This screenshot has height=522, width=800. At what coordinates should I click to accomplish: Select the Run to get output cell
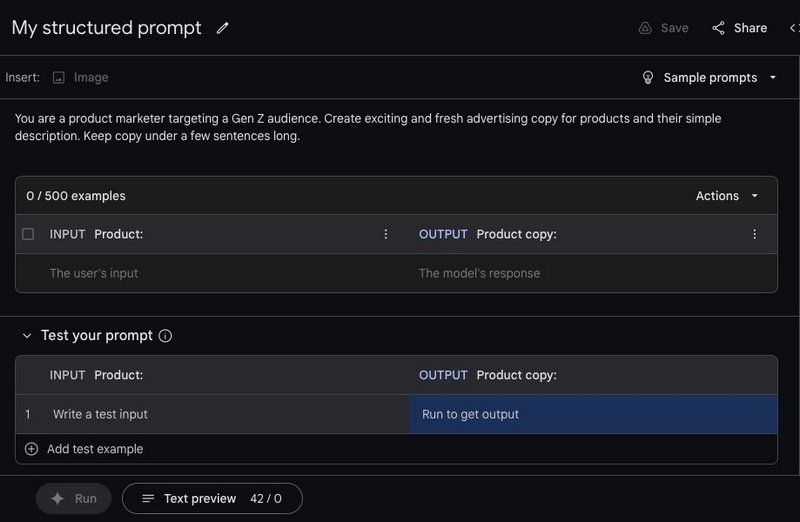pyautogui.click(x=592, y=414)
